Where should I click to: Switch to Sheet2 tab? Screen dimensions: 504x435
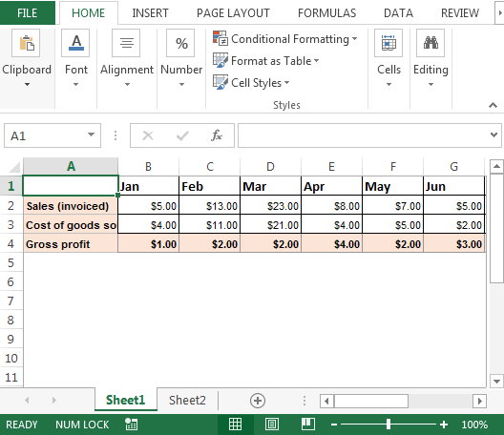point(187,401)
